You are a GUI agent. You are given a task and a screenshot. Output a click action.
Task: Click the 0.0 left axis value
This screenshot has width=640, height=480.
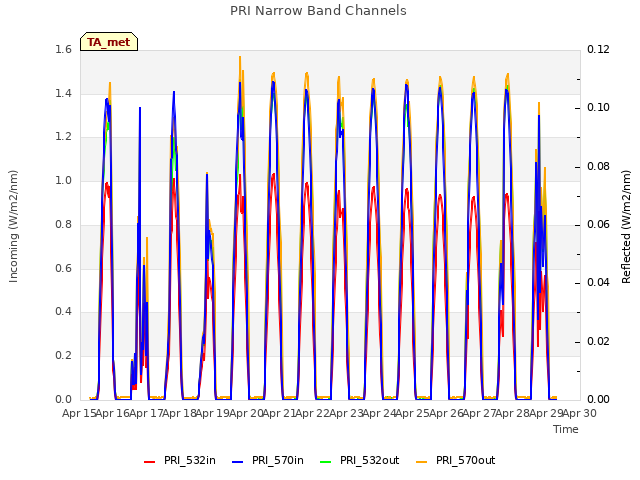(x=63, y=399)
